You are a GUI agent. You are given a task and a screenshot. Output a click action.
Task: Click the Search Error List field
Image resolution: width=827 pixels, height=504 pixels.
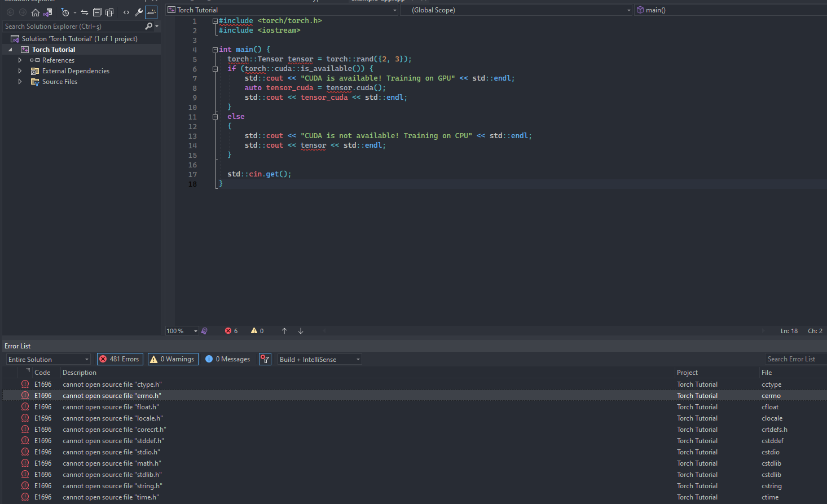tap(794, 359)
